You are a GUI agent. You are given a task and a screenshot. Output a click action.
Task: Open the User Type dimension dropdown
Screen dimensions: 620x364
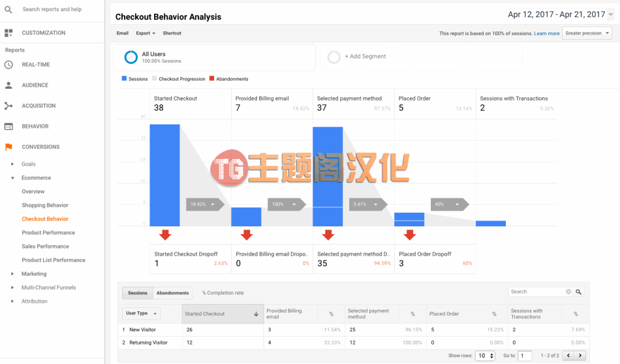141,313
